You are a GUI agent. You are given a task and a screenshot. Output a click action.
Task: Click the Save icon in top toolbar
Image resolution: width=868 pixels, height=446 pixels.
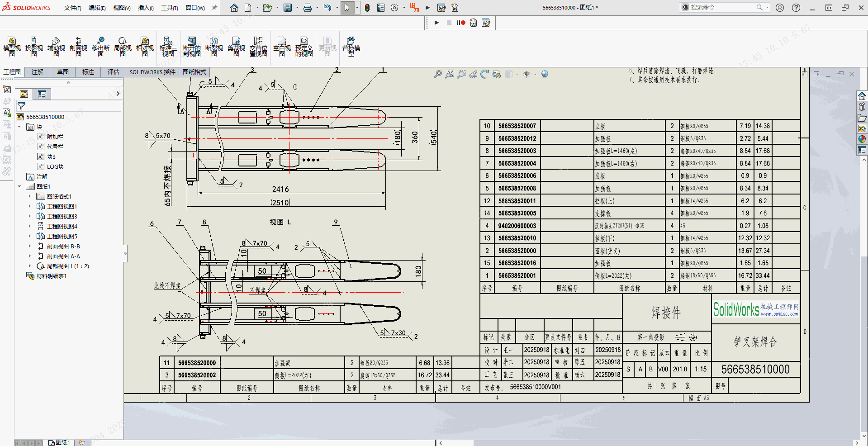[288, 8]
